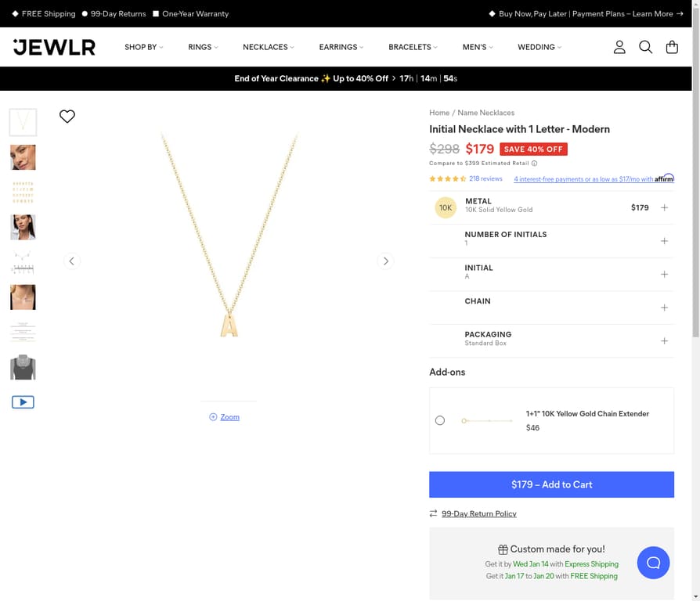Play the product video thumbnail

click(23, 402)
